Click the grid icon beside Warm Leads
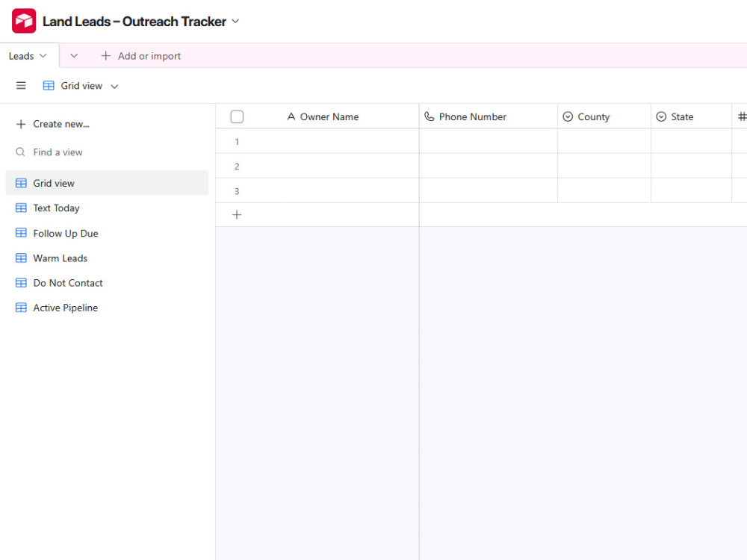Image resolution: width=747 pixels, height=560 pixels. 21,258
